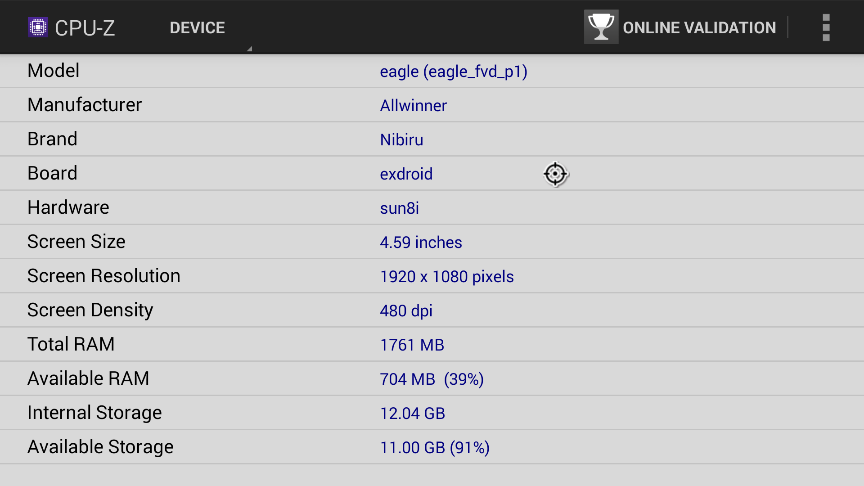Tap the Board exdroid value
The width and height of the screenshot is (864, 486).
click(406, 174)
